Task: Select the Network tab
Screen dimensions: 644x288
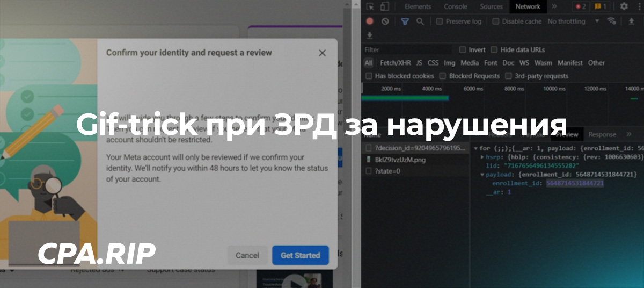Action: [528, 6]
